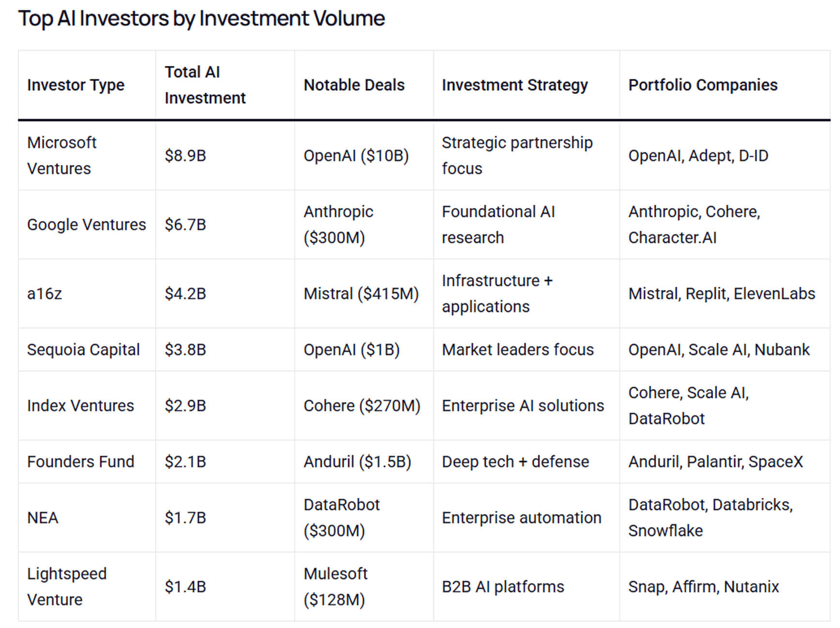Select the 'Anduril, Palantir, SpaceX' portfolio cell
Image resolution: width=840 pixels, height=628 pixels.
point(715,462)
